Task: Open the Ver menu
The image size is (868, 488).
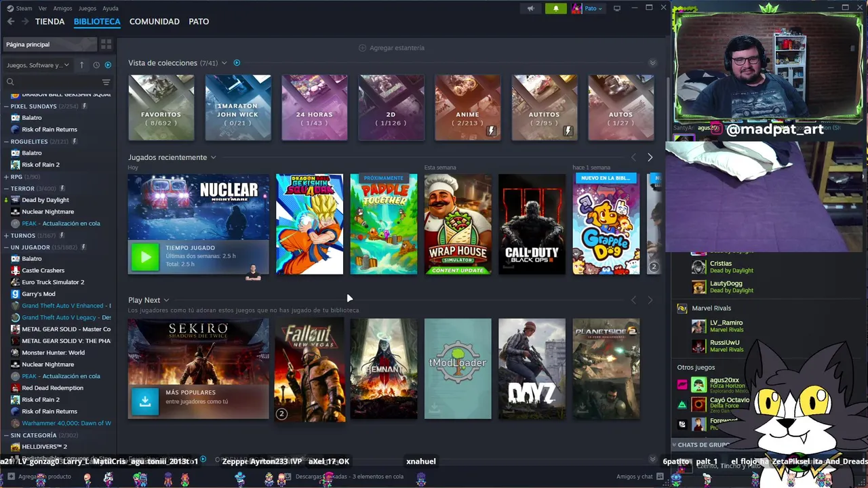Action: 43,8
